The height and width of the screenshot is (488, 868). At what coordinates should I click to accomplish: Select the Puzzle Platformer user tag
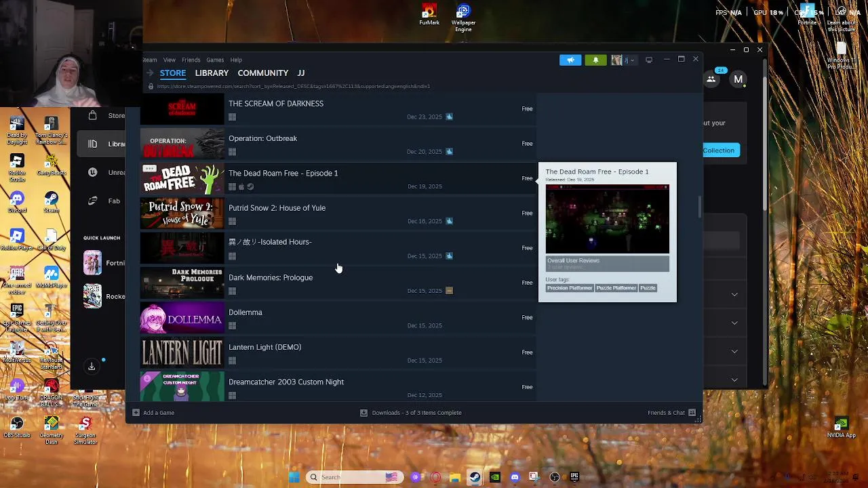[616, 288]
